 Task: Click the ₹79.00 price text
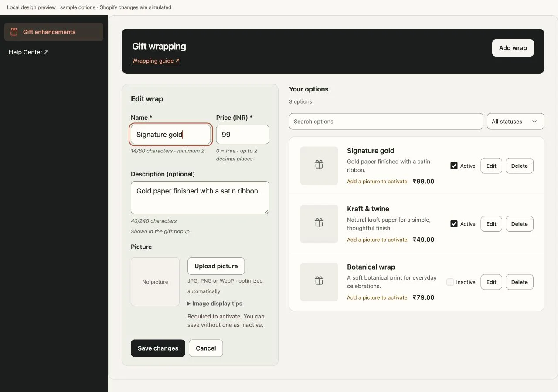click(x=423, y=297)
